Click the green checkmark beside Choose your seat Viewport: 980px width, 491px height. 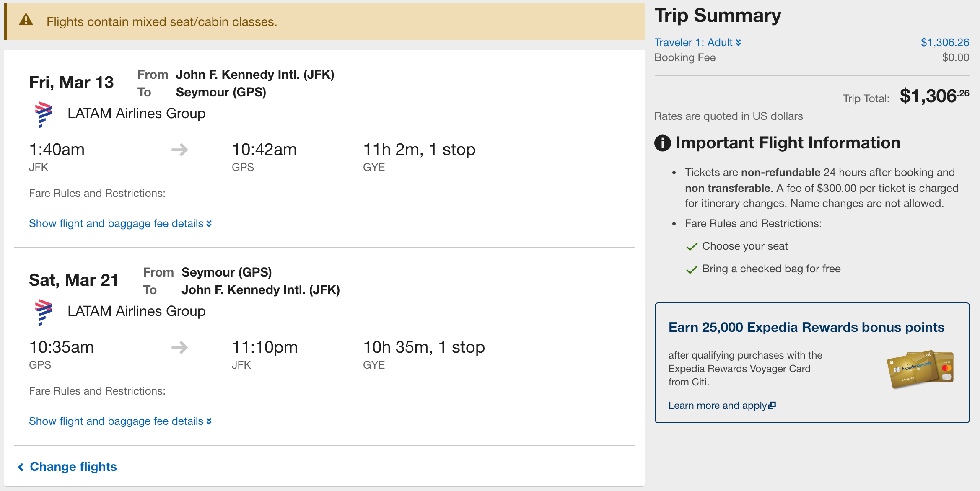pos(692,246)
